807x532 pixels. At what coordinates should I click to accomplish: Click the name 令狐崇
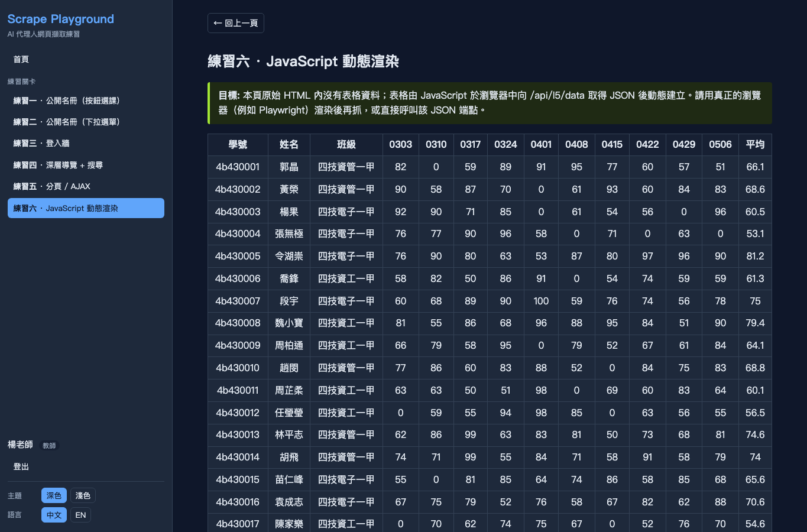289,256
